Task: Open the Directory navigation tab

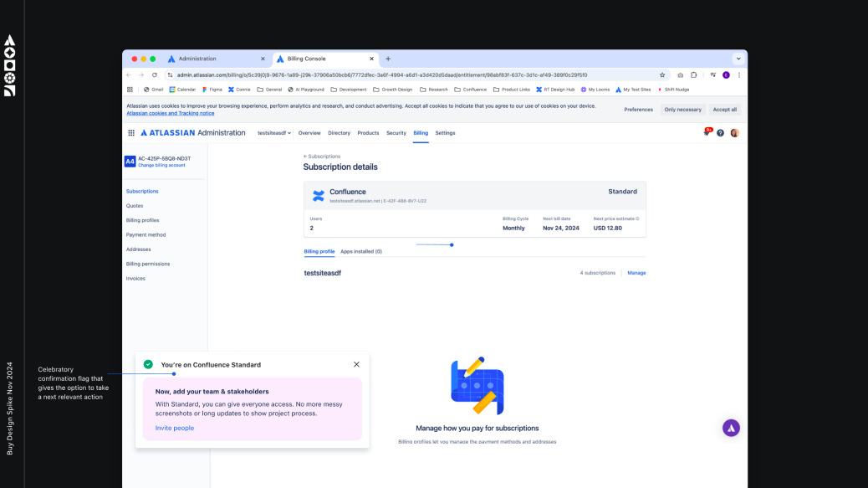Action: (339, 133)
